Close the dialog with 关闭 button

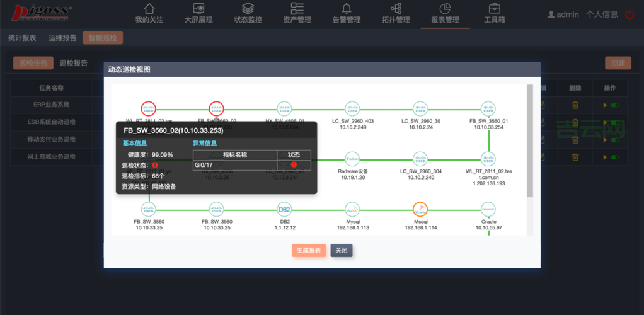tap(342, 251)
